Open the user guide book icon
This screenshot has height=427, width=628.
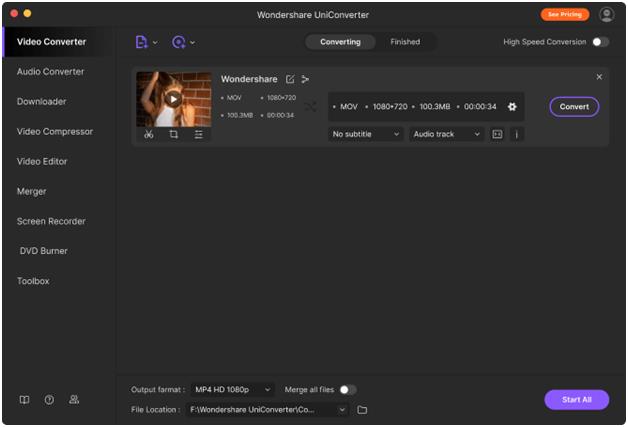pos(24,399)
